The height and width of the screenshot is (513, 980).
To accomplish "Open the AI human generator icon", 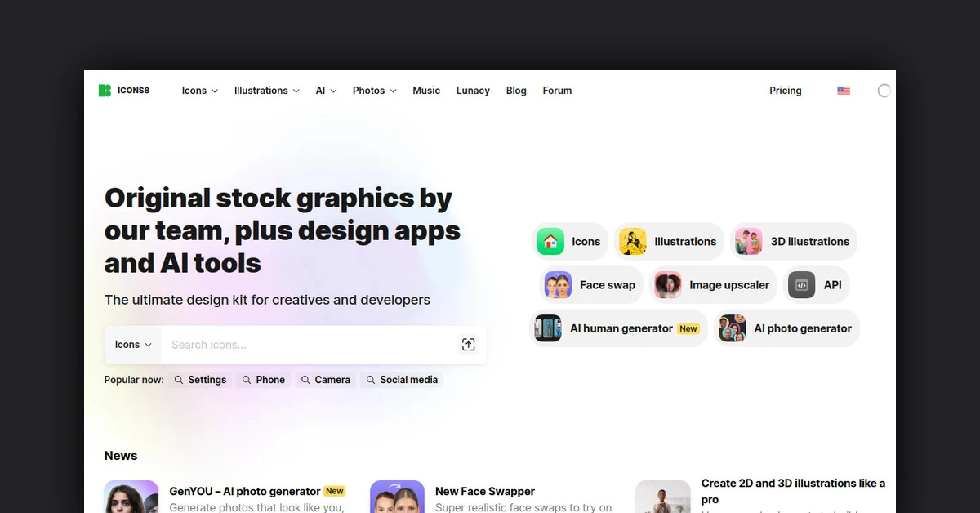I will 548,328.
